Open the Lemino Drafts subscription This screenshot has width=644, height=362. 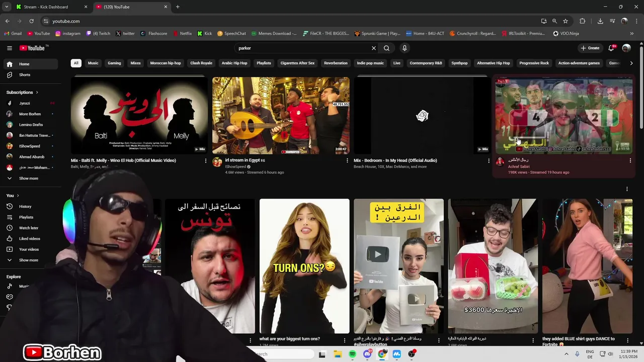[30, 125]
